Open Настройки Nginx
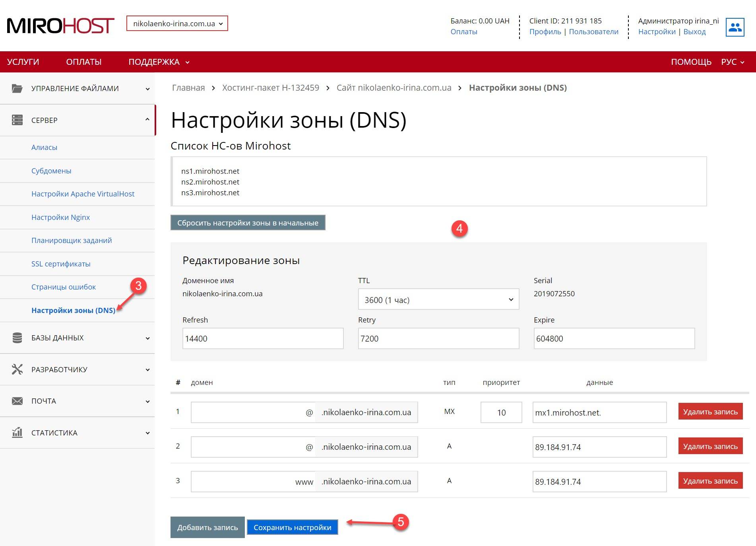Image resolution: width=756 pixels, height=546 pixels. (x=60, y=217)
